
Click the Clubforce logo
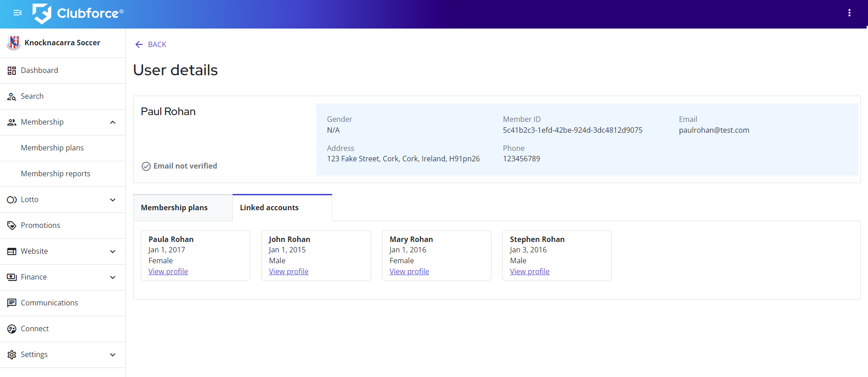(78, 13)
